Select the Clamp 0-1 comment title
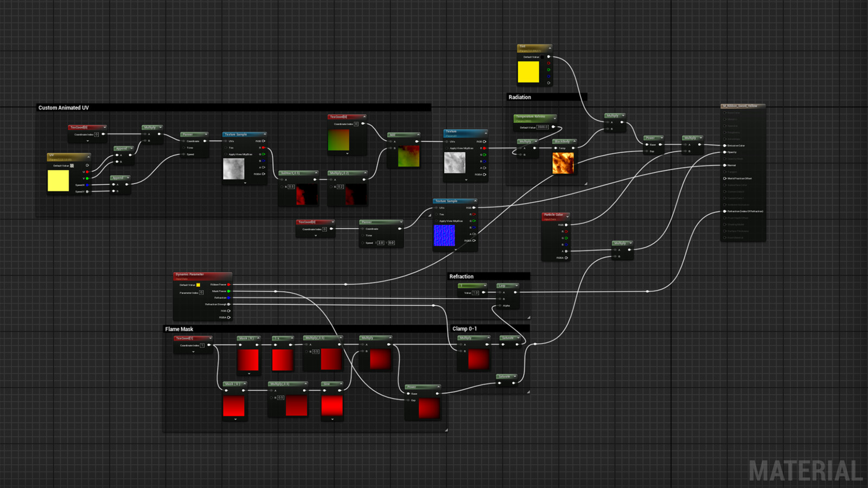The height and width of the screenshot is (488, 868). 464,329
